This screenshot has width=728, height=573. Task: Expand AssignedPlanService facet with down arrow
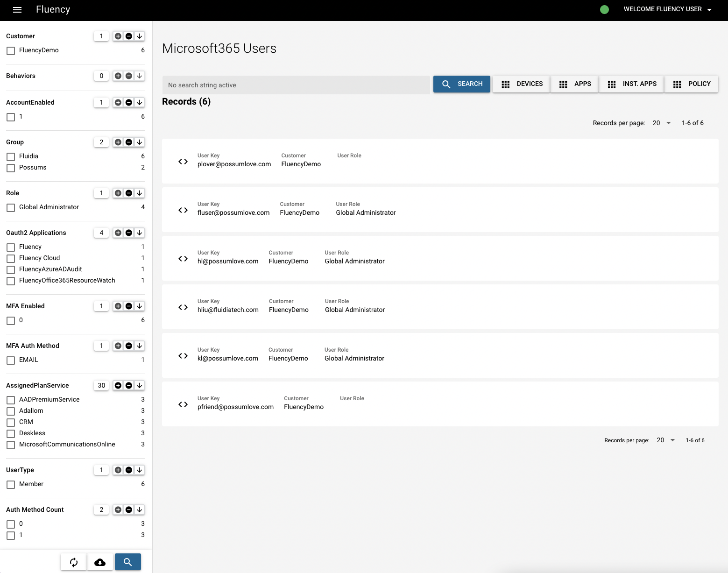click(139, 385)
